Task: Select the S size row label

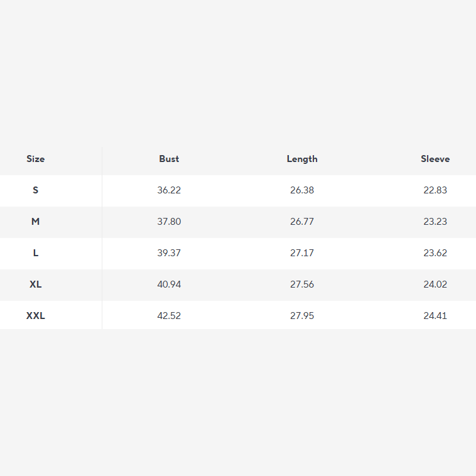Action: [35, 190]
